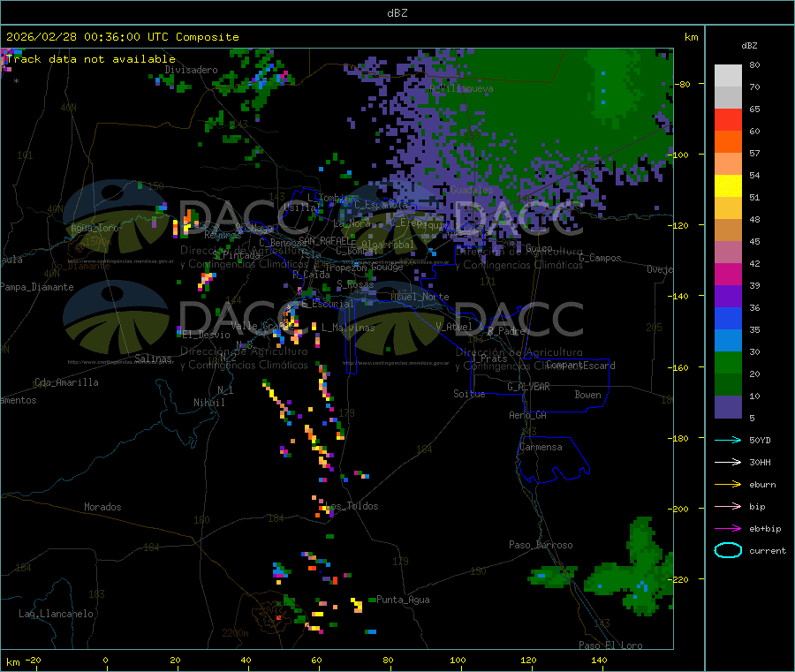Click the 'Pampa_Diamante' map label
This screenshot has height=672, width=795.
tap(37, 287)
